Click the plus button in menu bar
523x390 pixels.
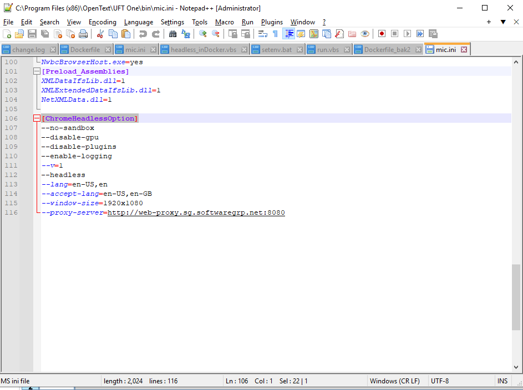pyautogui.click(x=489, y=22)
